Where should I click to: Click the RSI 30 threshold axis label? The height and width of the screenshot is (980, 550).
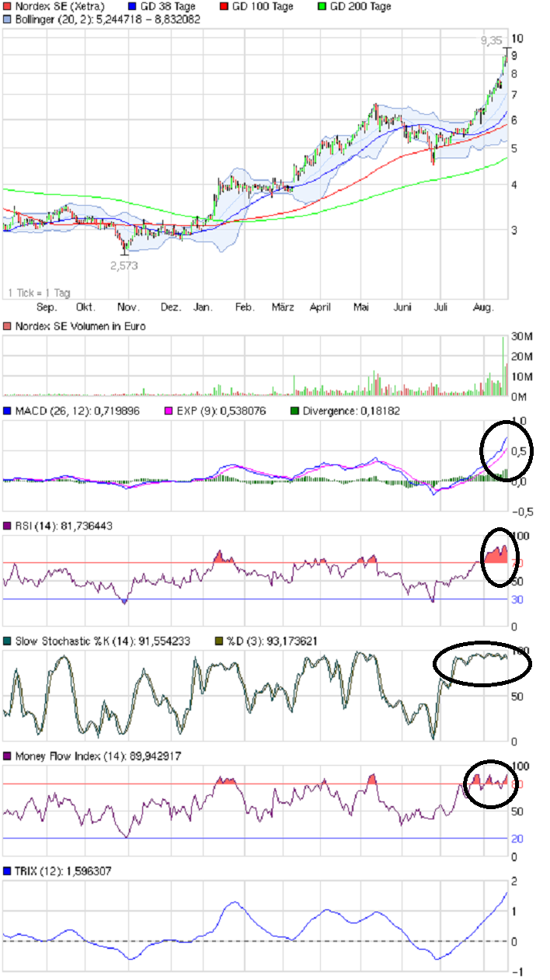tap(517, 599)
